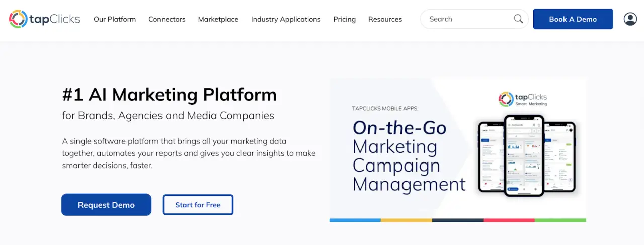644x245 pixels.
Task: Go to the Marketplace menu item
Action: [218, 19]
